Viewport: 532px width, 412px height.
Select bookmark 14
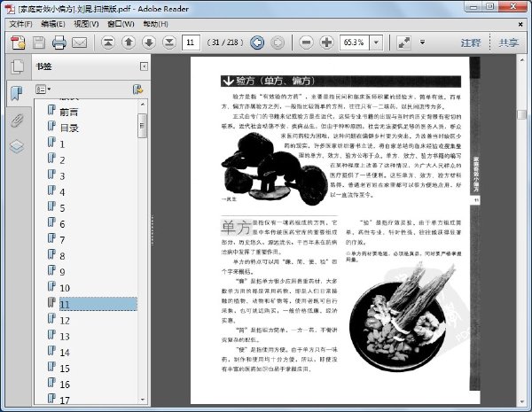click(x=65, y=353)
